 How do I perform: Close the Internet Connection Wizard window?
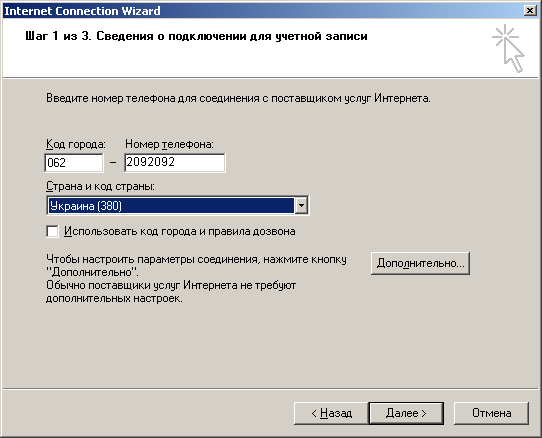pyautogui.click(x=530, y=11)
